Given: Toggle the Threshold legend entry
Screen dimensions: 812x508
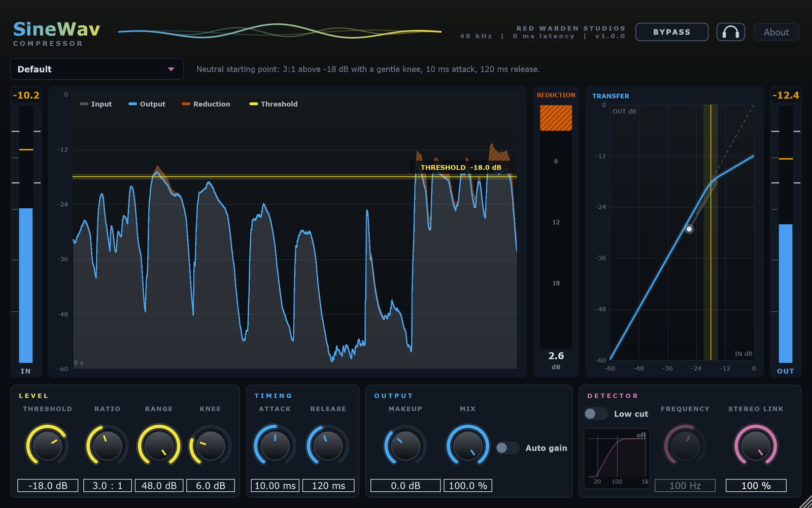Looking at the screenshot, I should tap(274, 104).
